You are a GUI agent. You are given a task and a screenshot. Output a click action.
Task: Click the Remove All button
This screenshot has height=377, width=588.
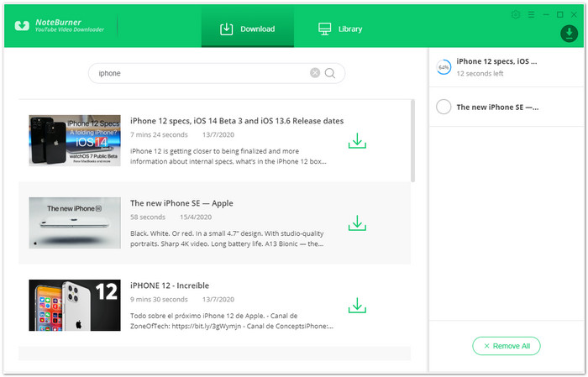tap(507, 346)
